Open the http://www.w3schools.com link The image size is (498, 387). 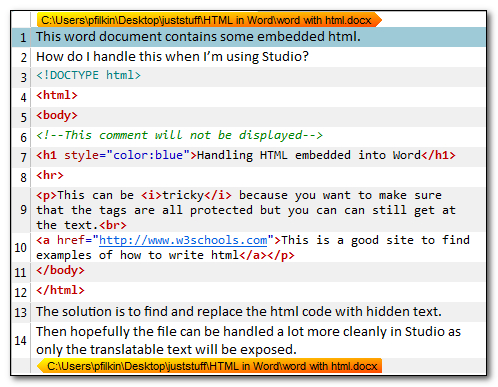[x=183, y=240]
